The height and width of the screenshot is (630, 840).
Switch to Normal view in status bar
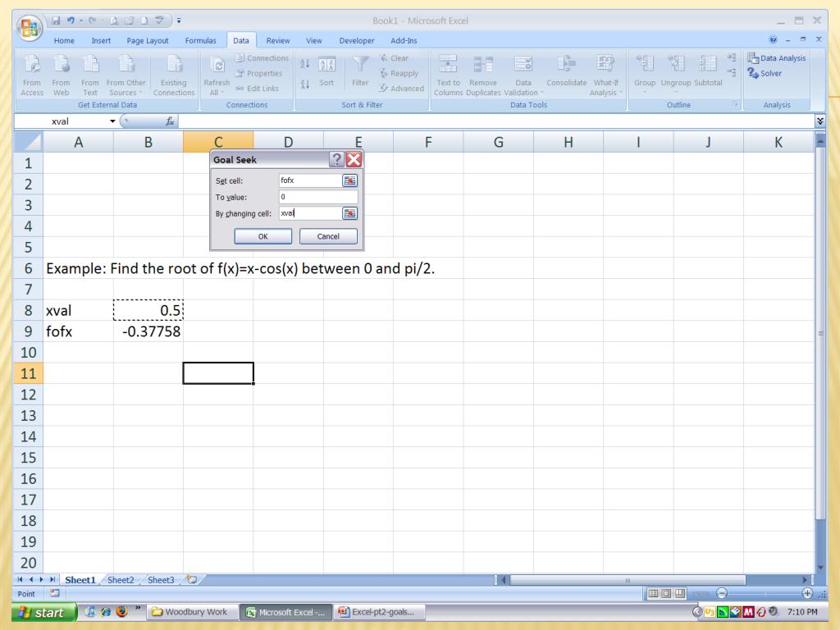pos(654,593)
